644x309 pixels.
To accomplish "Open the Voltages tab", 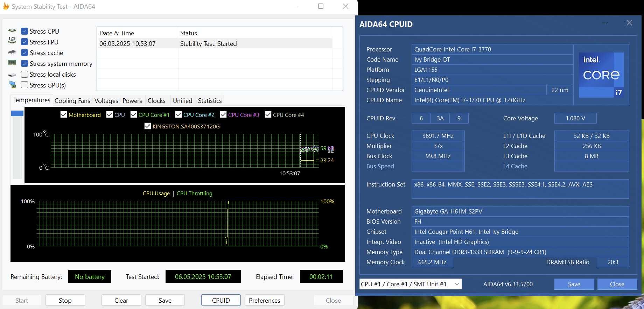I will point(106,101).
